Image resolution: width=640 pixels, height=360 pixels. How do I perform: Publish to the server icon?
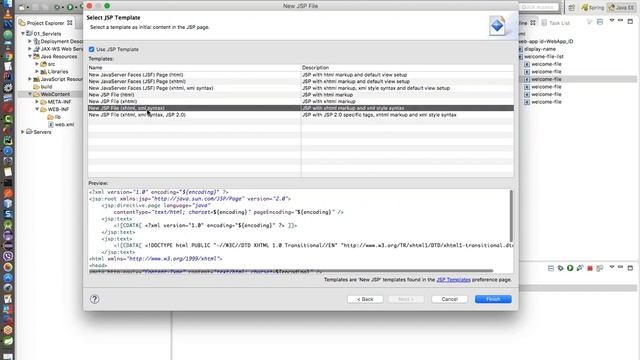click(600, 268)
